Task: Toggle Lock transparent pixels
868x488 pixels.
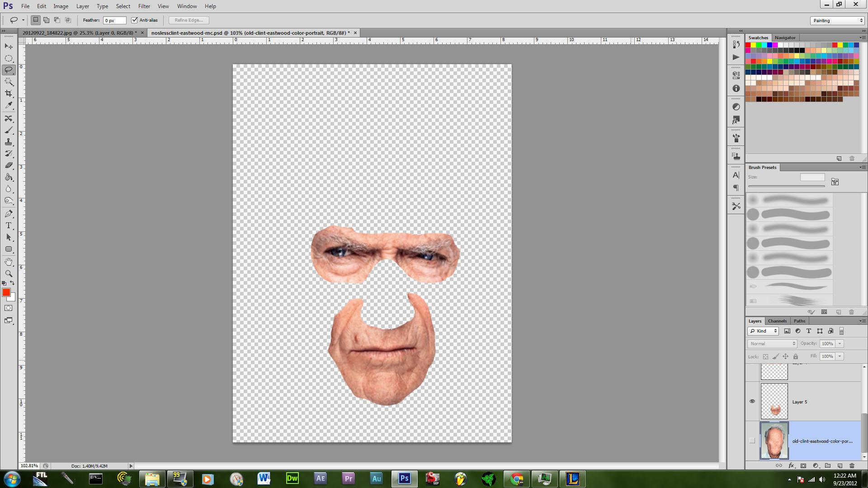Action: (x=765, y=357)
